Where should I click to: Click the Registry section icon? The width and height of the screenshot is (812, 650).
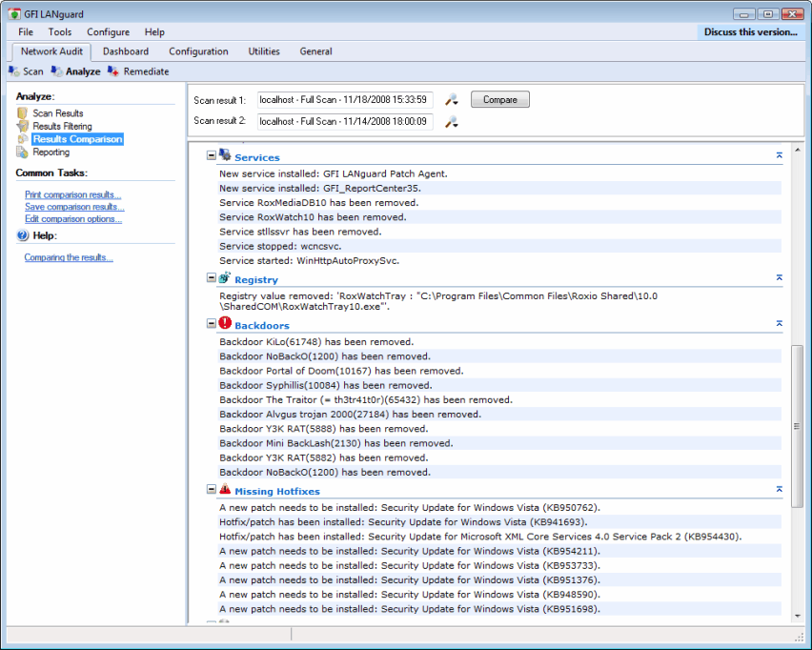point(225,277)
